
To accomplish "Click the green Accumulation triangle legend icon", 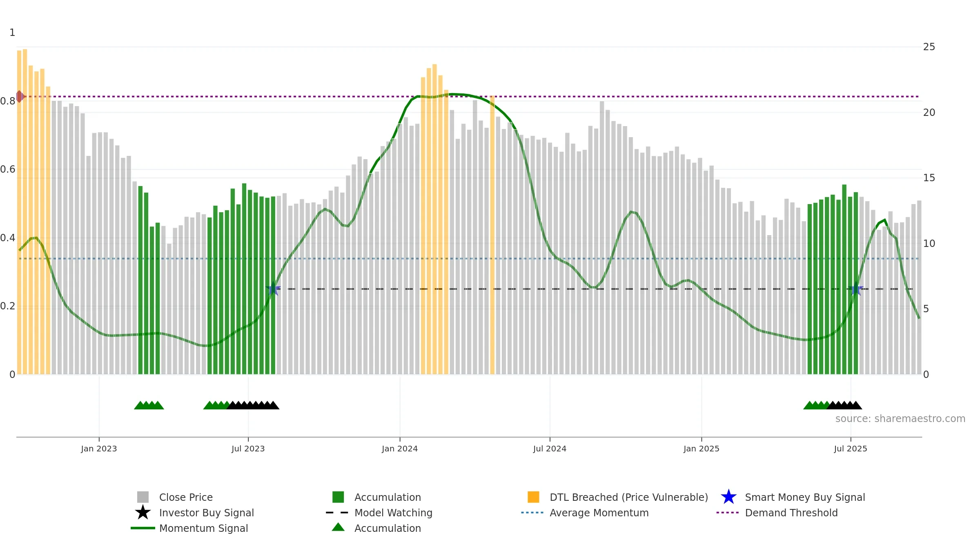I will point(338,527).
